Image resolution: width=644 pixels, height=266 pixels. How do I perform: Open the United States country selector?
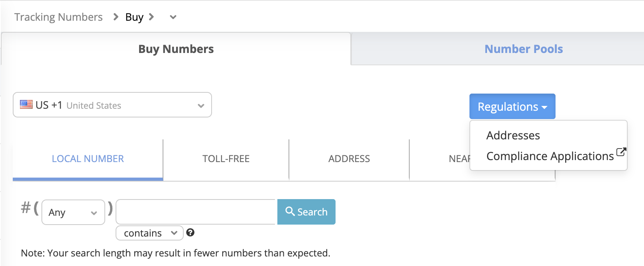click(x=112, y=105)
